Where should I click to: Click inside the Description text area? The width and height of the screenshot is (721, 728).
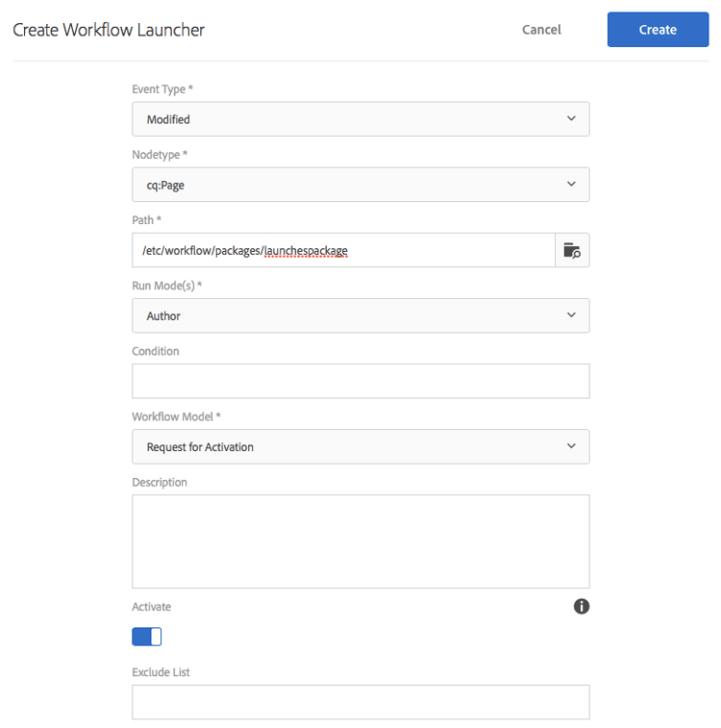(360, 541)
